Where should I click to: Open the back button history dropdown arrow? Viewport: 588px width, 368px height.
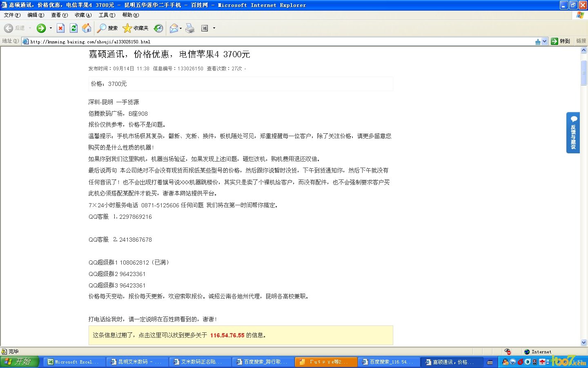(x=30, y=28)
